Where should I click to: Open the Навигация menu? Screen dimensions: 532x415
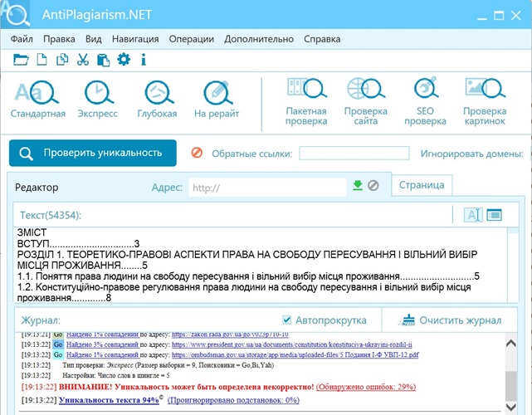135,39
